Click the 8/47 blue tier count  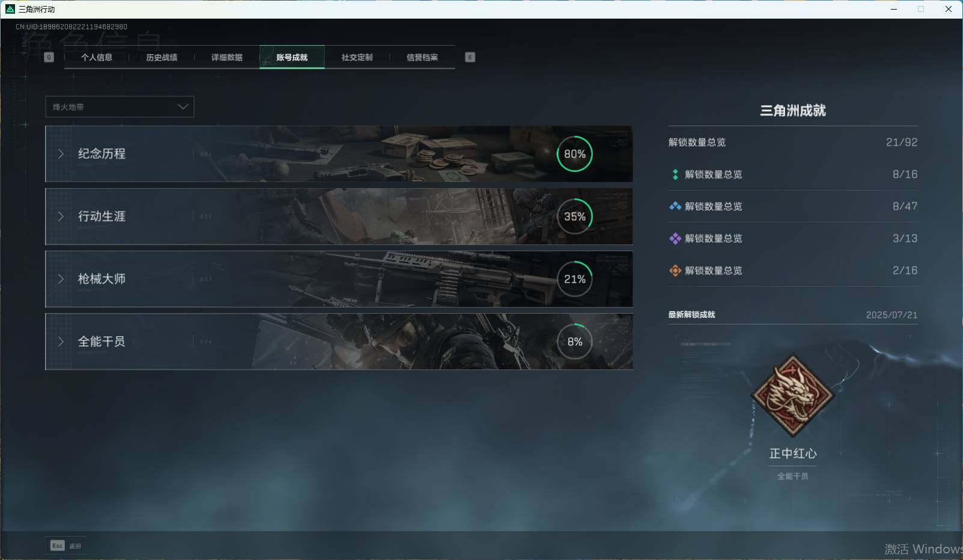pos(905,206)
